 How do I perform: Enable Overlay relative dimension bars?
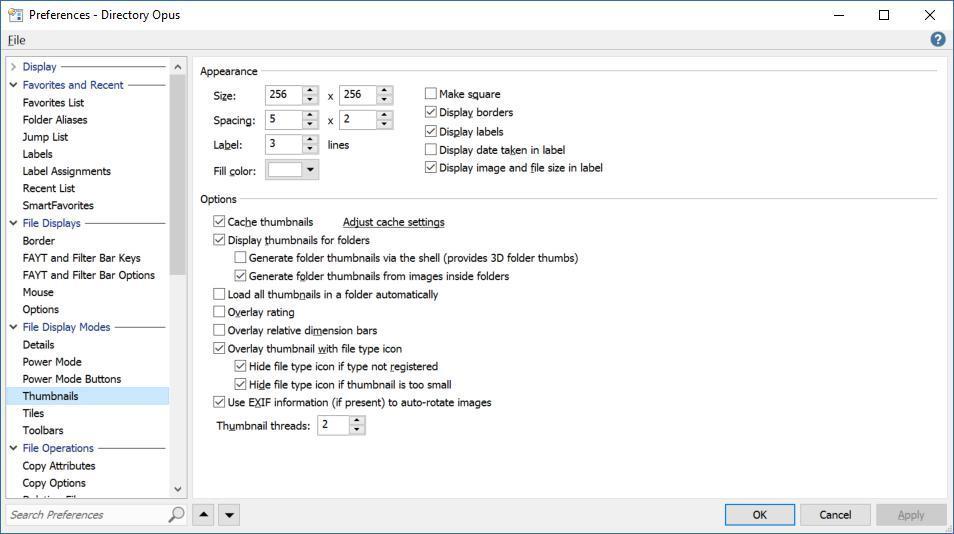[x=219, y=330]
